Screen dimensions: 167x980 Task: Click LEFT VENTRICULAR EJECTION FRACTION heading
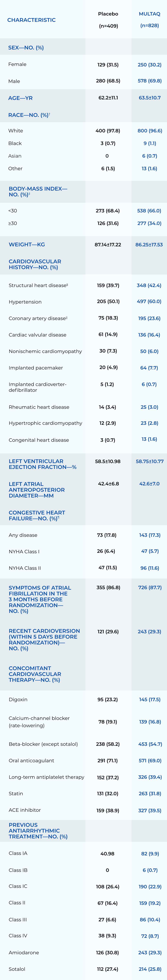coord(42,464)
